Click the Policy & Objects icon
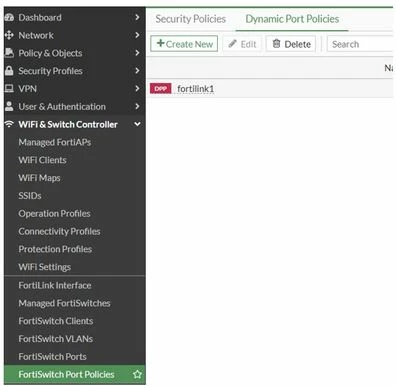 9,53
